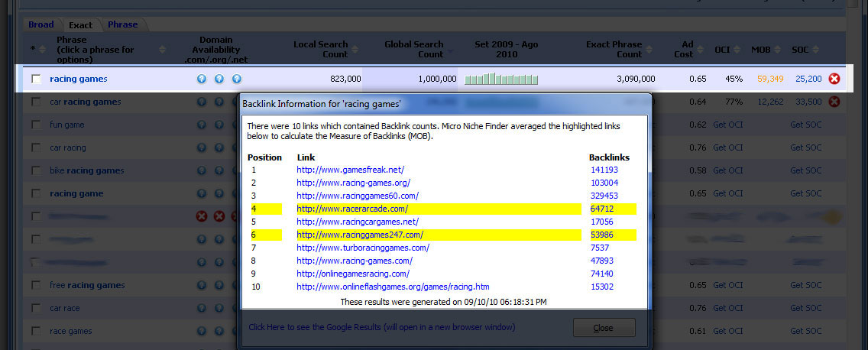This screenshot has width=868, height=350.
Task: Sort by Phrase column arrows
Action: [162, 49]
